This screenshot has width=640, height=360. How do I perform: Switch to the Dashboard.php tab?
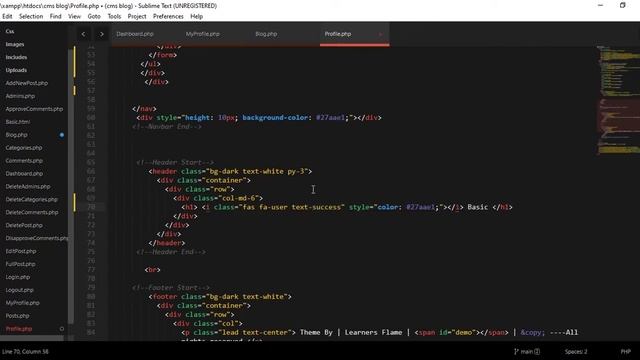coord(135,34)
